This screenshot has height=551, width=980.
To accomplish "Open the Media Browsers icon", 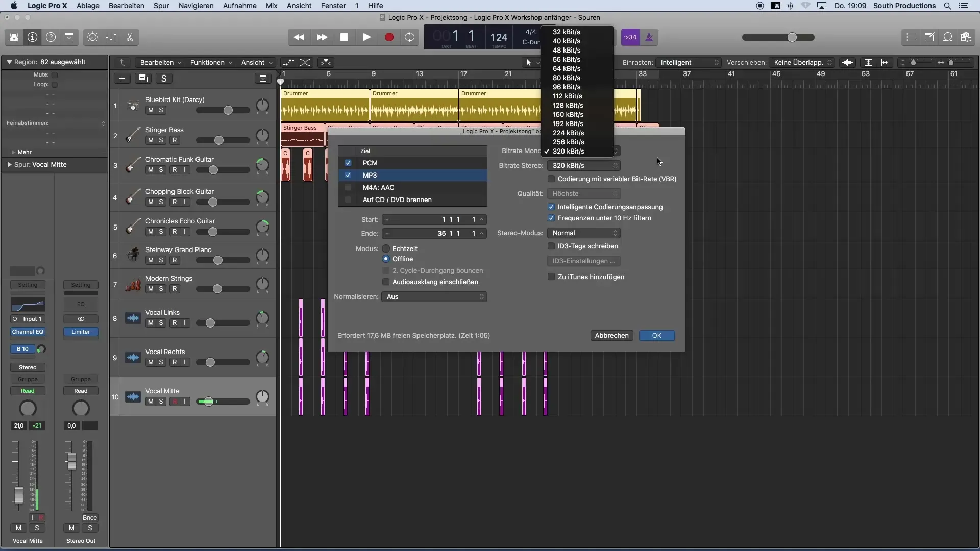I will point(966,37).
